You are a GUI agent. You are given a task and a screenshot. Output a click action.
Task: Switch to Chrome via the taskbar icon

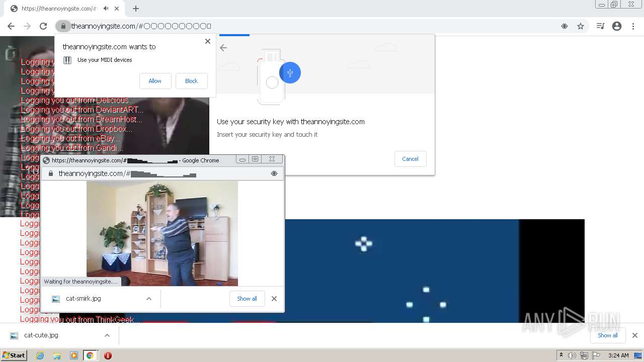point(90,355)
